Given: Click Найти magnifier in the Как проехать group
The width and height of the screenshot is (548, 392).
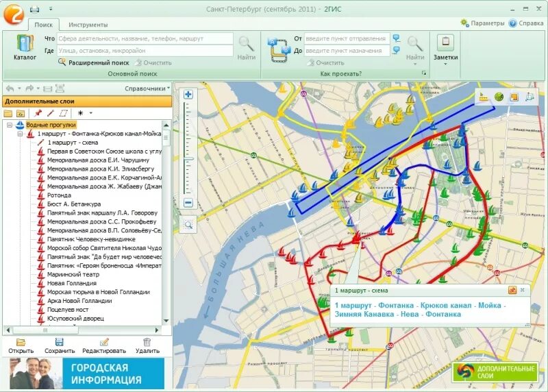Looking at the screenshot, I should click(x=415, y=48).
